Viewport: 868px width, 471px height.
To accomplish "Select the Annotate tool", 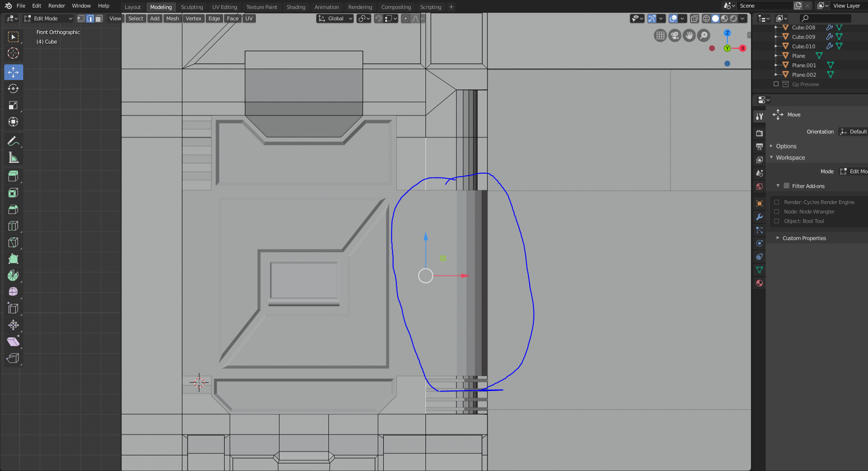I will 13,141.
